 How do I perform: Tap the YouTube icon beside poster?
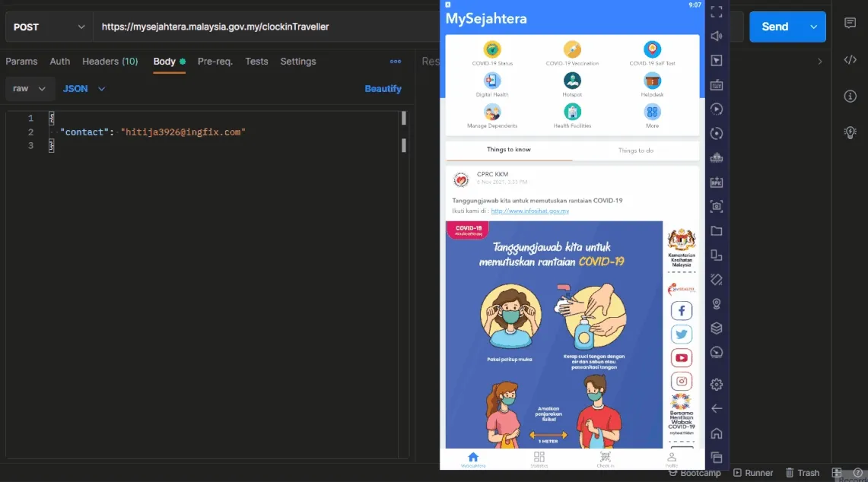tap(682, 357)
